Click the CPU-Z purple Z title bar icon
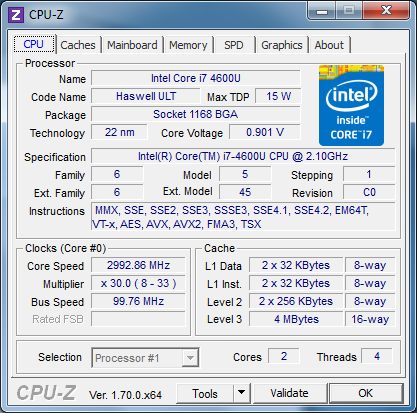 point(16,15)
